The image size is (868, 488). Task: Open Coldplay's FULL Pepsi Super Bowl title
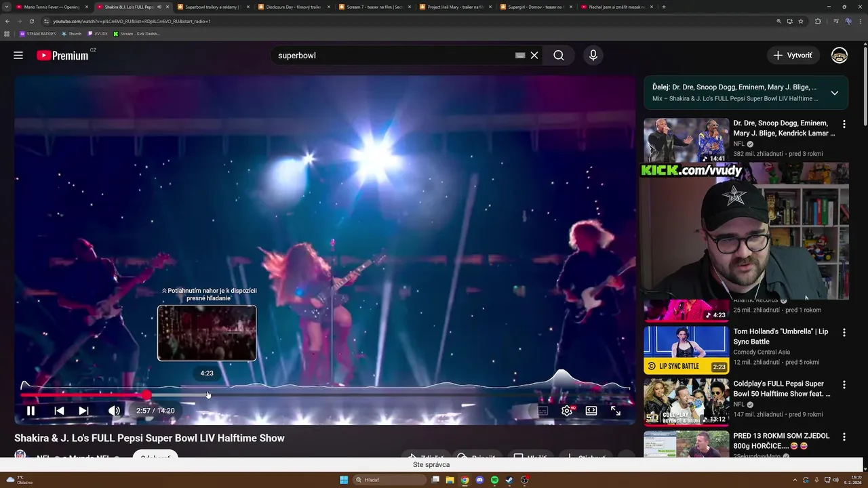(x=782, y=388)
